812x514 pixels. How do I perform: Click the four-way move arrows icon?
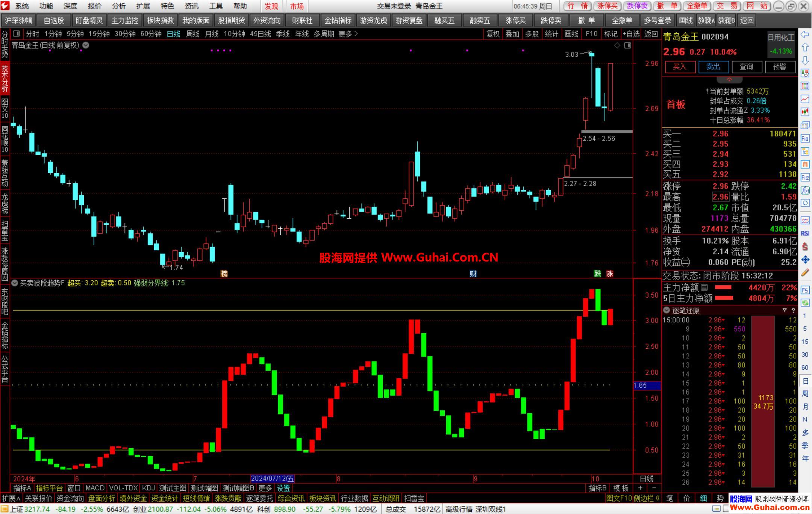(x=805, y=260)
